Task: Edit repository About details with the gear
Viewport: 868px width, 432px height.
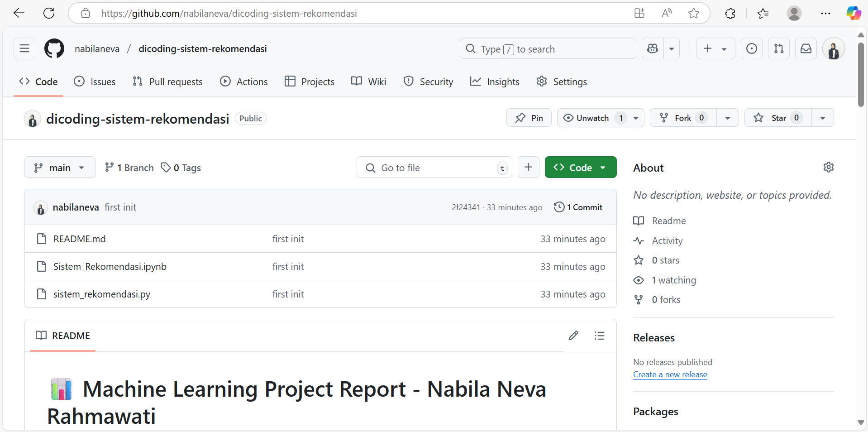Action: [829, 167]
